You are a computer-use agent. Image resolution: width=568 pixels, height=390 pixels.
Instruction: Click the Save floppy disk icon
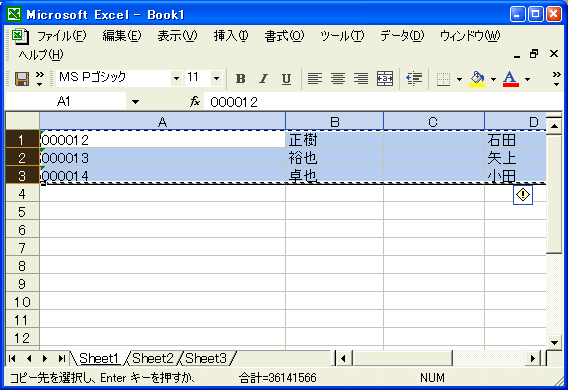[22, 79]
